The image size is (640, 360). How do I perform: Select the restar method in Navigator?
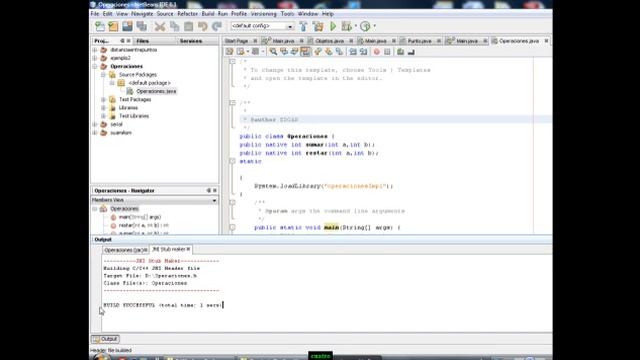point(143,225)
